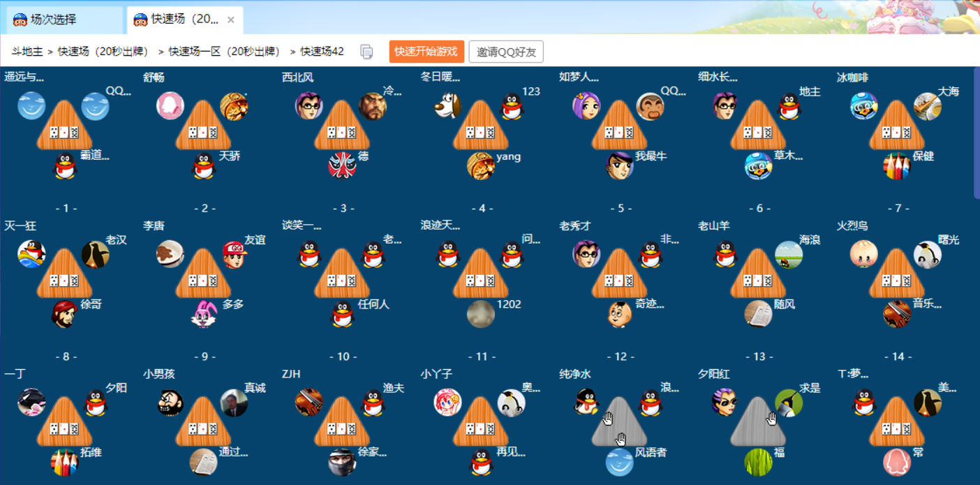Click violin avatar of player ZJH
Image resolution: width=980 pixels, height=485 pixels.
(309, 403)
